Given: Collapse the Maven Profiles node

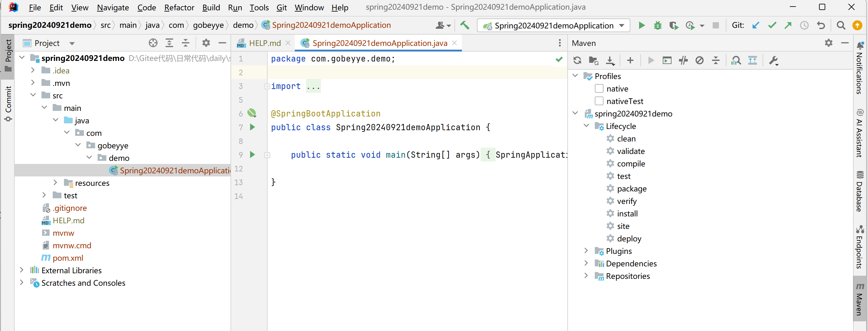Looking at the screenshot, I should click(575, 76).
